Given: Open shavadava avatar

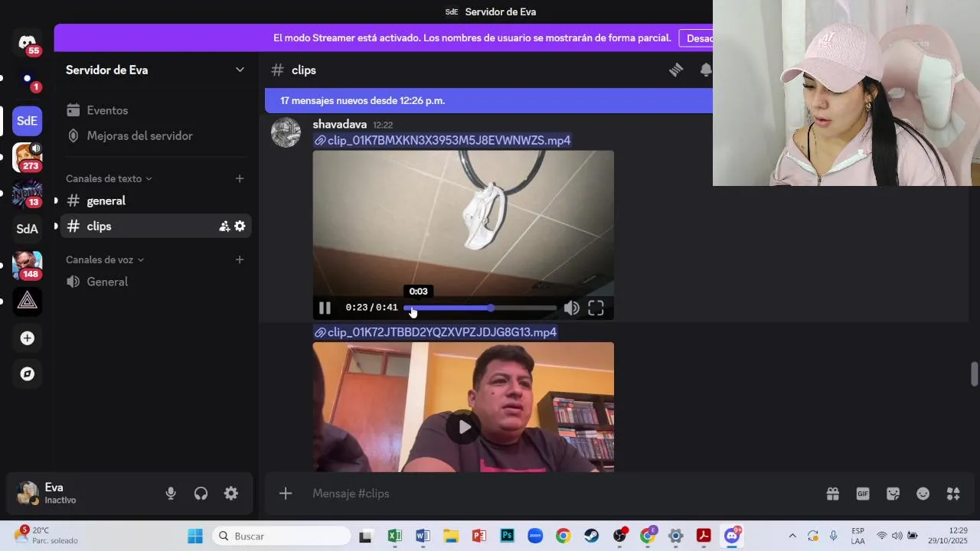Looking at the screenshot, I should [x=286, y=132].
